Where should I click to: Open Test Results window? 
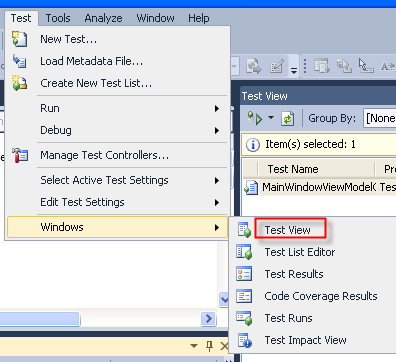tap(294, 274)
